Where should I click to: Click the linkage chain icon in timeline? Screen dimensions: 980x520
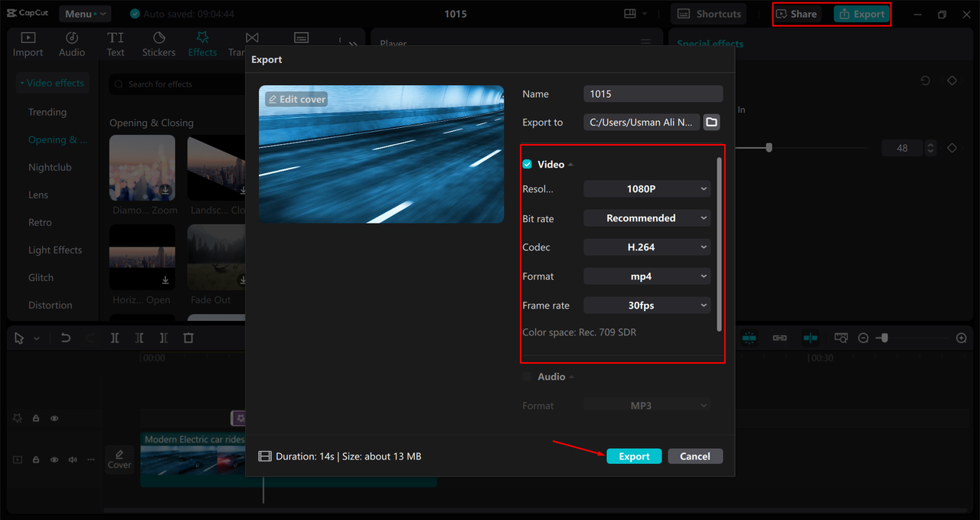pyautogui.click(x=779, y=338)
